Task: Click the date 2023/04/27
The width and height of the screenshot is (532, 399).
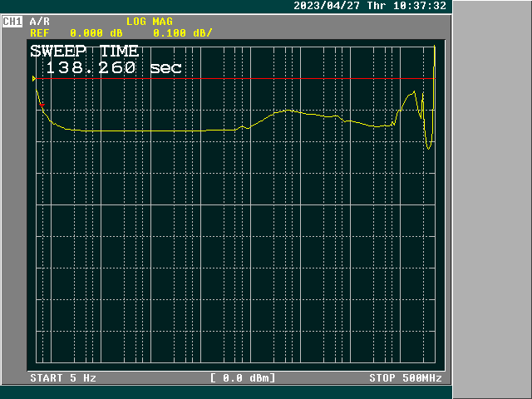Action: coord(327,6)
